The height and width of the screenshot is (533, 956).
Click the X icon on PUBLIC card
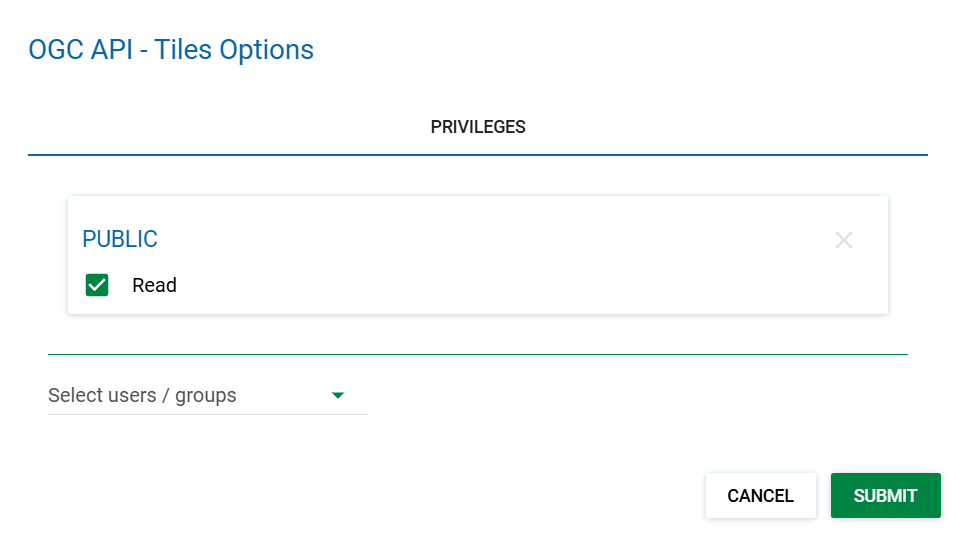pos(844,240)
